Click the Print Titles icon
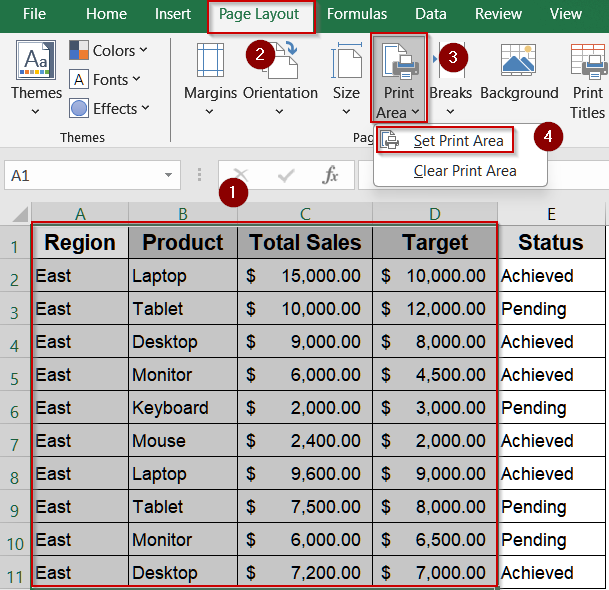Viewport: 609px width, 590px height. pyautogui.click(x=589, y=61)
